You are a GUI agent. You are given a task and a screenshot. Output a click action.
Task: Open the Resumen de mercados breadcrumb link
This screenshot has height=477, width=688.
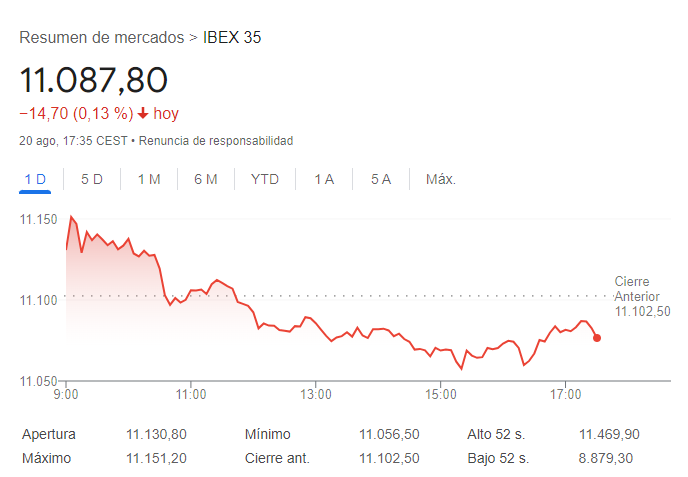[x=102, y=38]
